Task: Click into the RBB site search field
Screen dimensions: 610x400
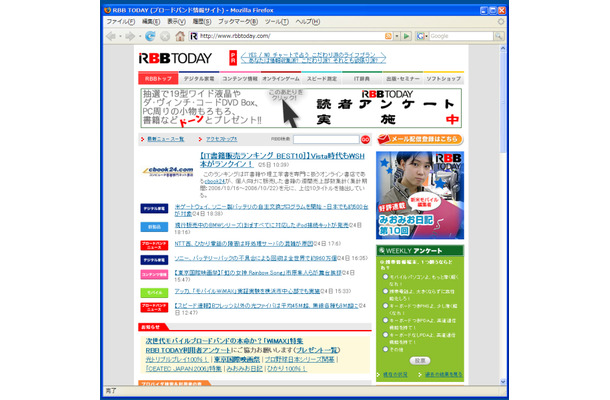Action: [x=326, y=139]
